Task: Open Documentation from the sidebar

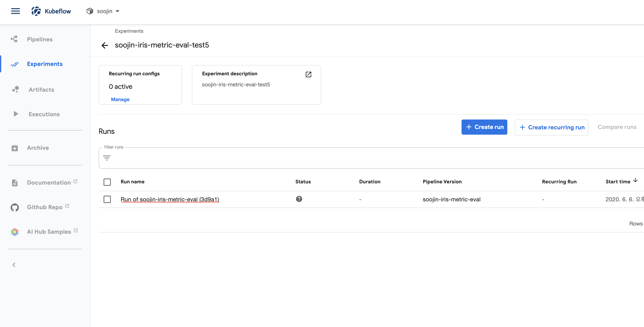Action: (x=49, y=183)
